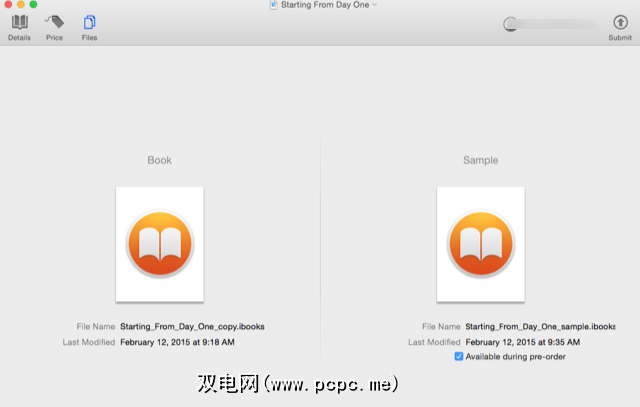Click the progress slider knob in toolbar
This screenshot has width=640, height=407.
click(x=510, y=24)
